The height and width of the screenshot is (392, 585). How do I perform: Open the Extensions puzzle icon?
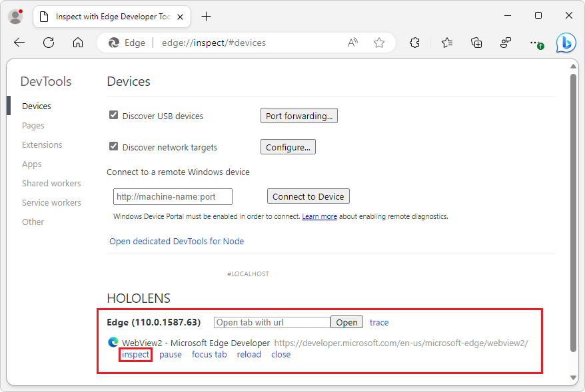coord(414,42)
